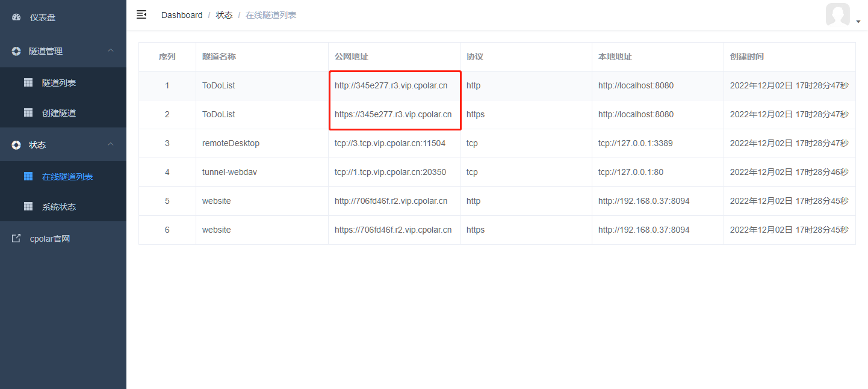Click http://192.168.0.37:8094 in row 5
Screen dimensions: 868x389
click(644, 201)
